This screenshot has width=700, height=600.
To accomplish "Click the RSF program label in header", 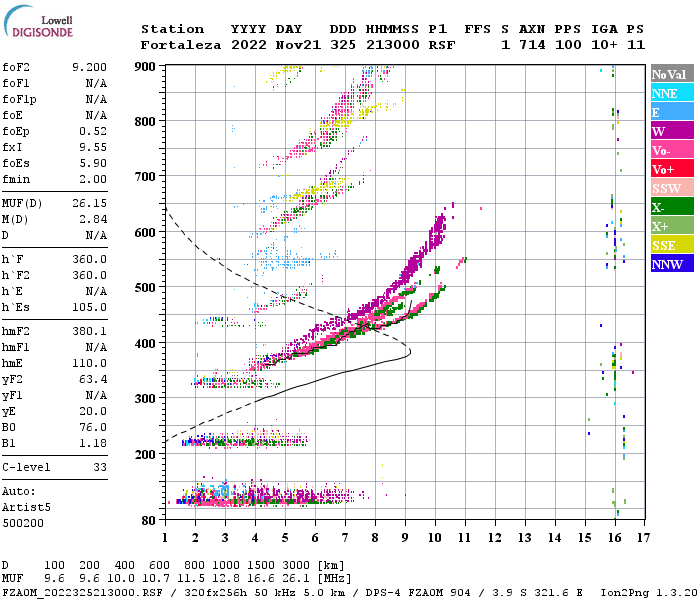I will (x=442, y=45).
